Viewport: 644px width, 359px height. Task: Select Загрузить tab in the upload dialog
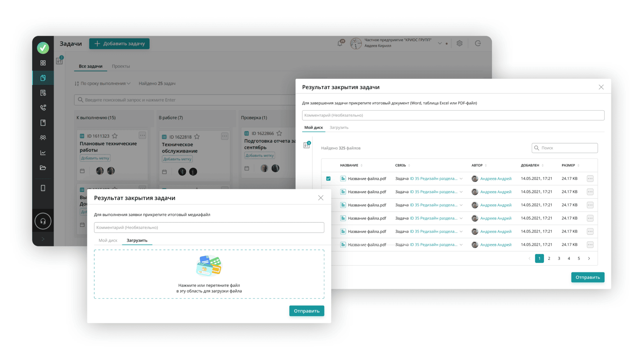(137, 241)
